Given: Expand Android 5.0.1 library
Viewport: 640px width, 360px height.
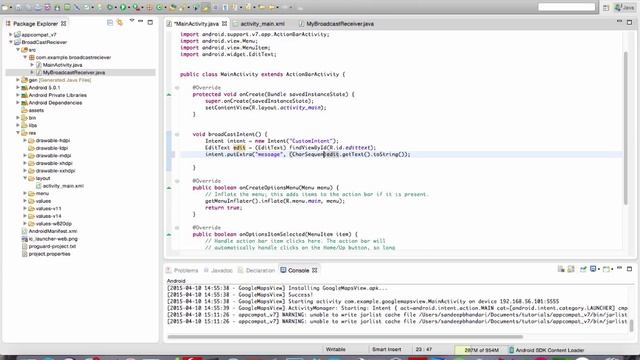Looking at the screenshot, I should point(18,87).
